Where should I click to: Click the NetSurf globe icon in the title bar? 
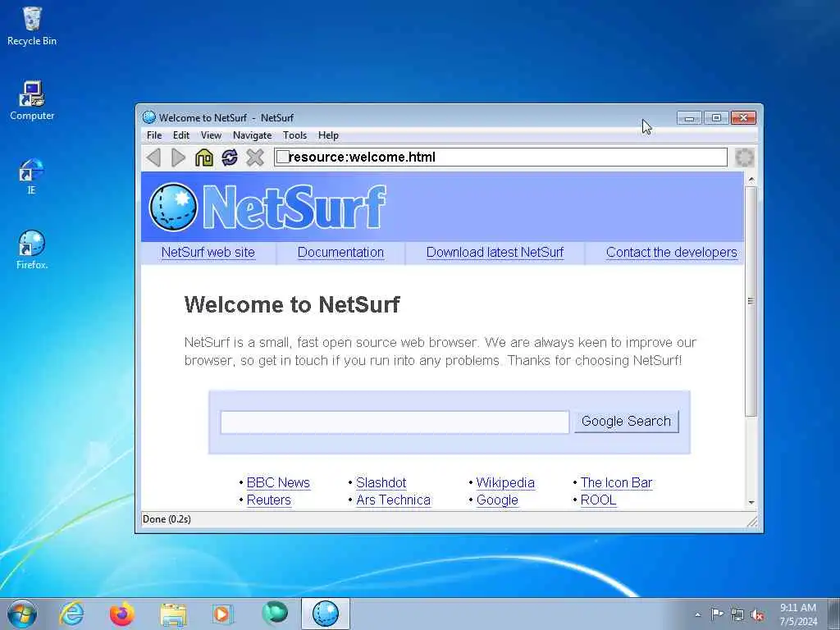click(x=149, y=117)
